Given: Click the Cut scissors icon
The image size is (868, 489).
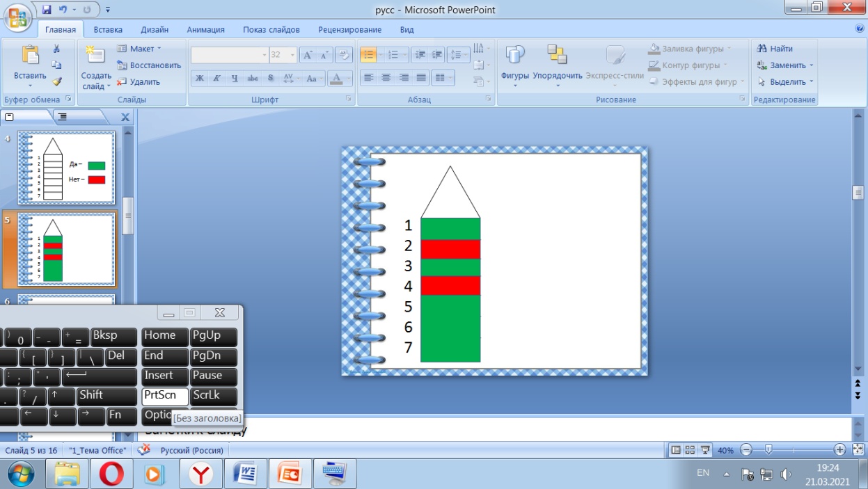Looking at the screenshot, I should tap(56, 49).
